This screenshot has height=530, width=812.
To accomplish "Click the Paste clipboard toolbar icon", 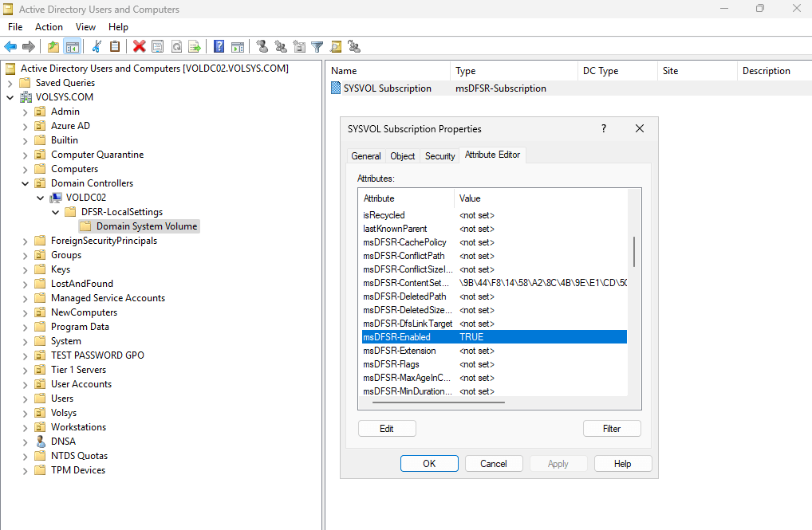I will (115, 47).
